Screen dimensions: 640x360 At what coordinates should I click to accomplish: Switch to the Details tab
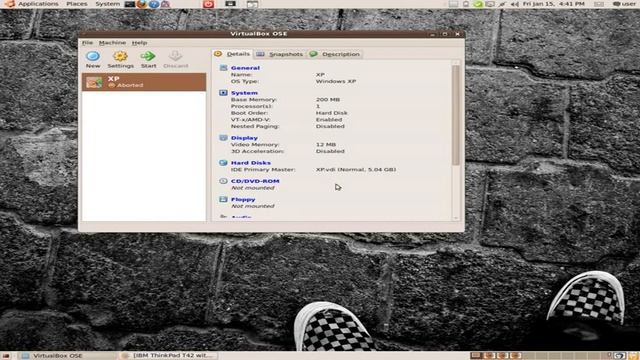coord(233,54)
